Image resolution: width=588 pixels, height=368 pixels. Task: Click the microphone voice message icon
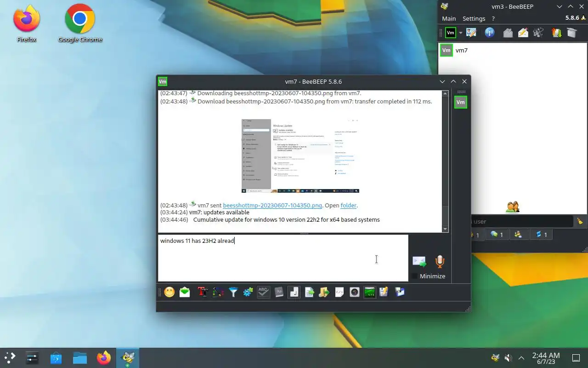pos(440,262)
